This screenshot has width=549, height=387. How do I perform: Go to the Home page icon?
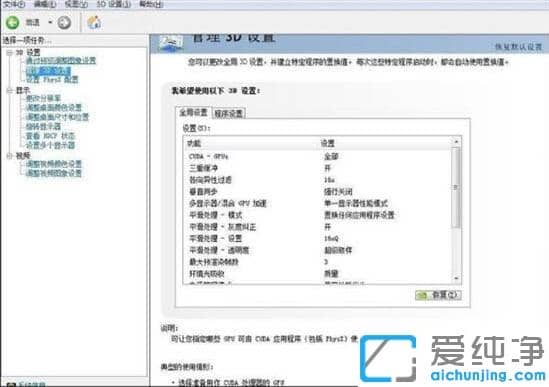pos(94,22)
